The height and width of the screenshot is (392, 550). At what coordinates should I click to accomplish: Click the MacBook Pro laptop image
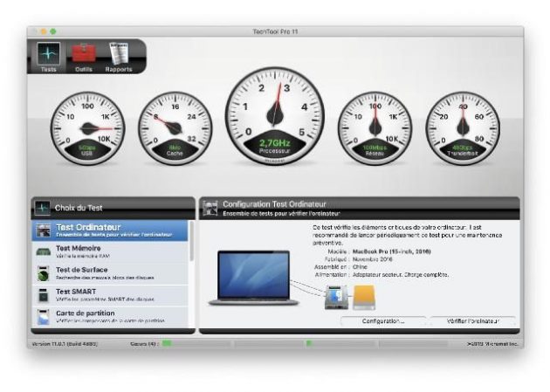(253, 278)
